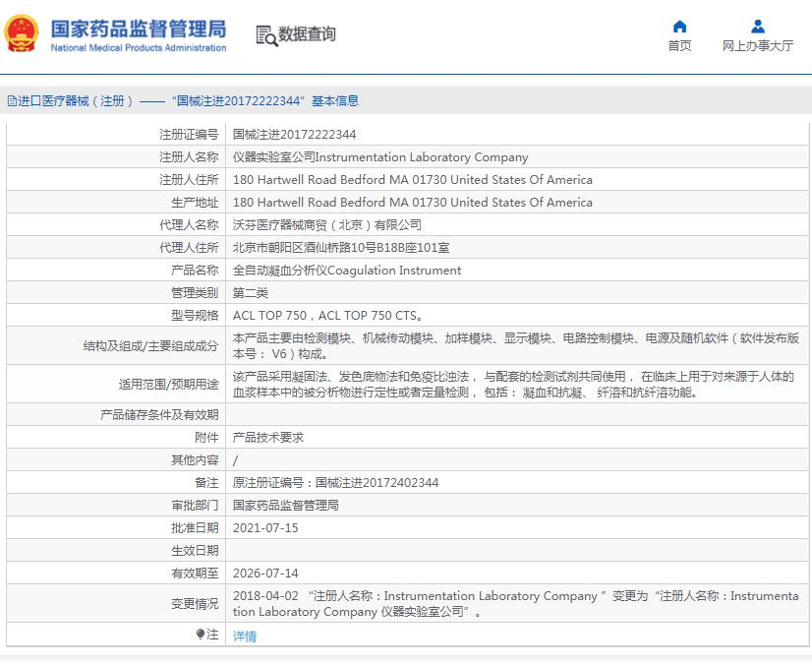Click the data query magnifier icon
Viewport: 812px width, 667px height.
point(266,35)
